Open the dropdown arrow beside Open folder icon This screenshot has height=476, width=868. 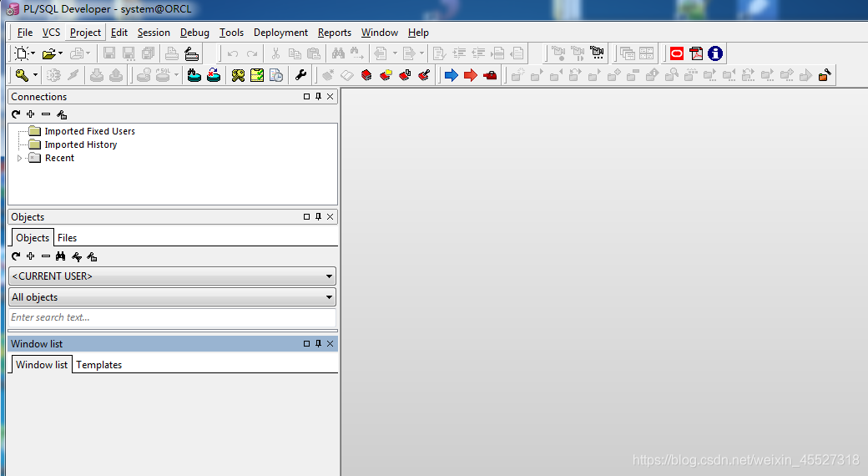(60, 53)
